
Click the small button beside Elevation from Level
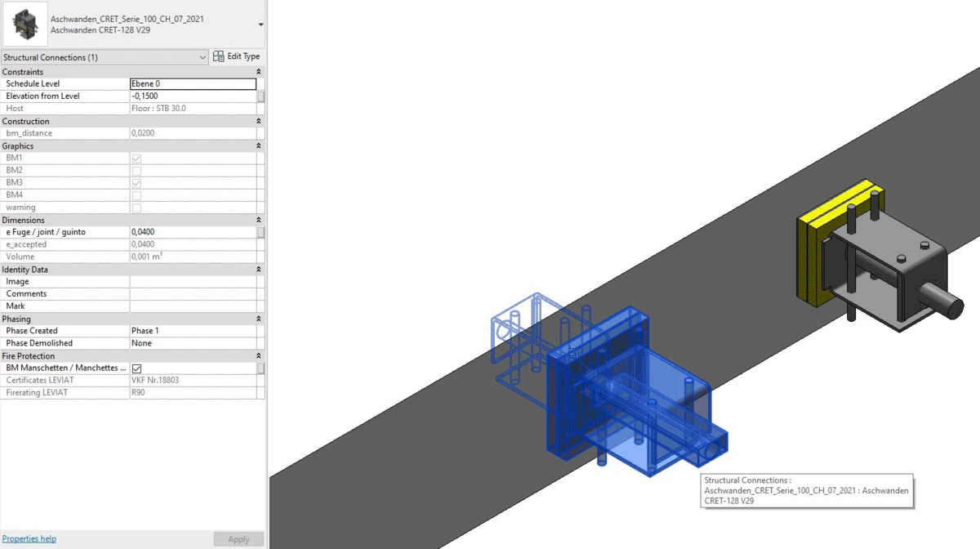click(261, 96)
